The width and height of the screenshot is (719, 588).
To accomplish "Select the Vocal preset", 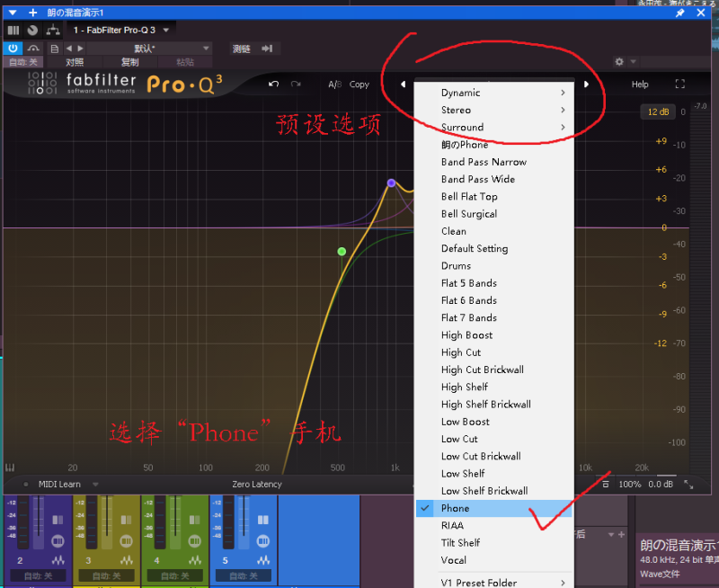I will point(454,560).
